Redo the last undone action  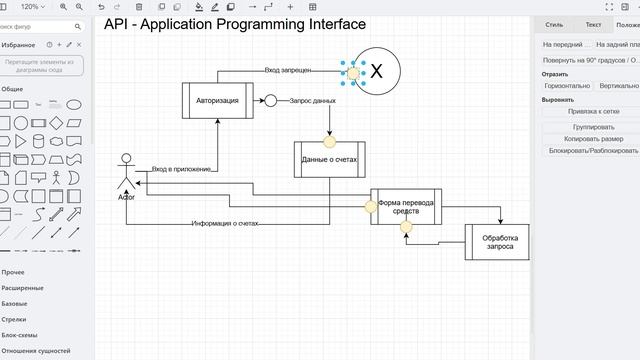[117, 7]
